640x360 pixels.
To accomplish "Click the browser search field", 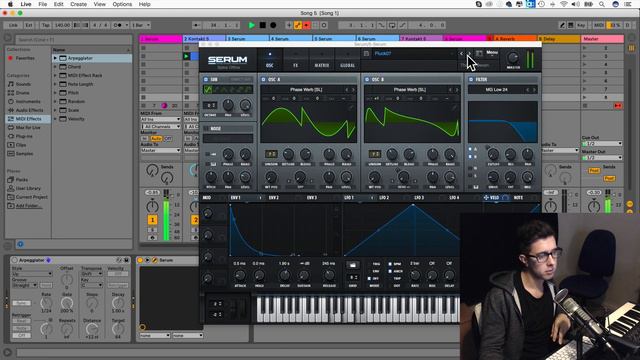I will pos(73,40).
